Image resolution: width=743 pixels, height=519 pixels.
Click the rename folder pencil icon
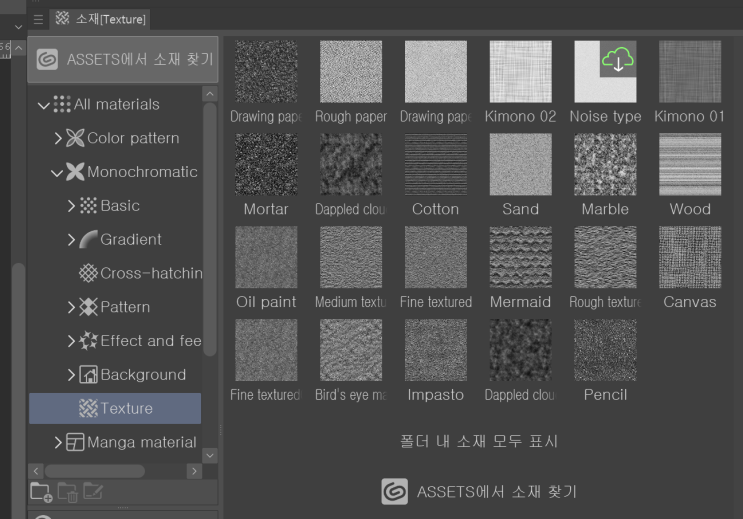(93, 491)
